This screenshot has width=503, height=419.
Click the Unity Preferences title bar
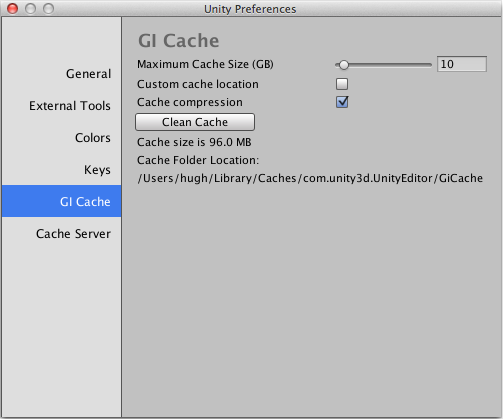click(x=250, y=9)
